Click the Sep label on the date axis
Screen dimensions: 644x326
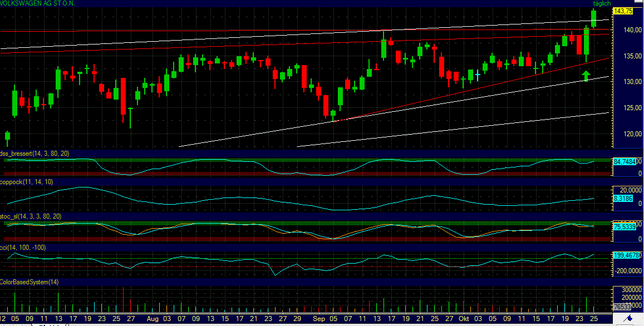point(318,319)
